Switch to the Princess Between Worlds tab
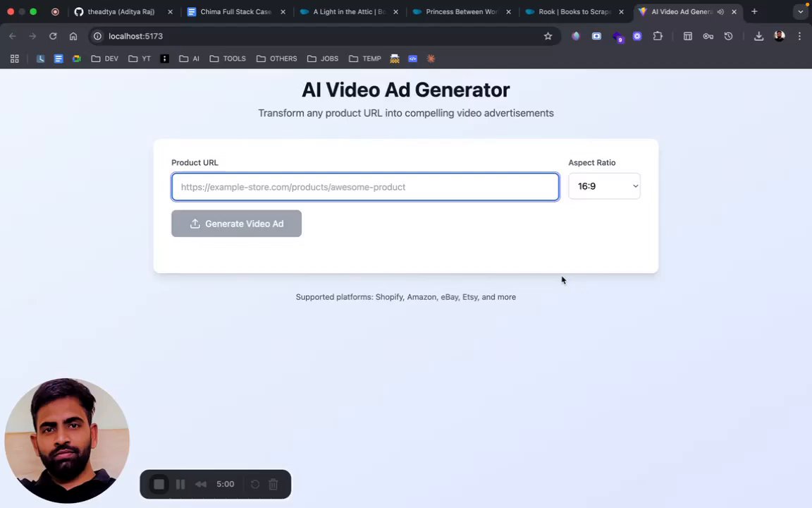The height and width of the screenshot is (508, 812). 462,11
